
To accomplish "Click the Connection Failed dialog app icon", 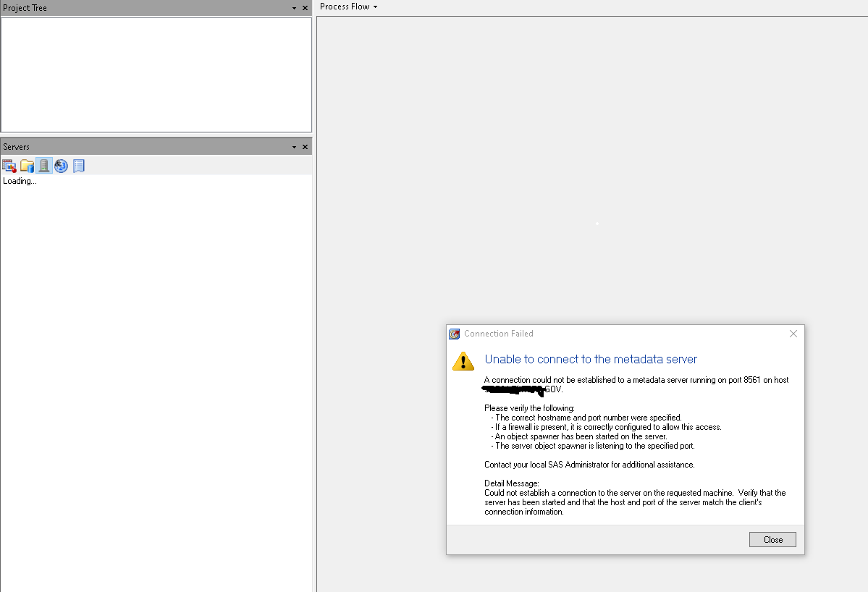I will coord(455,334).
